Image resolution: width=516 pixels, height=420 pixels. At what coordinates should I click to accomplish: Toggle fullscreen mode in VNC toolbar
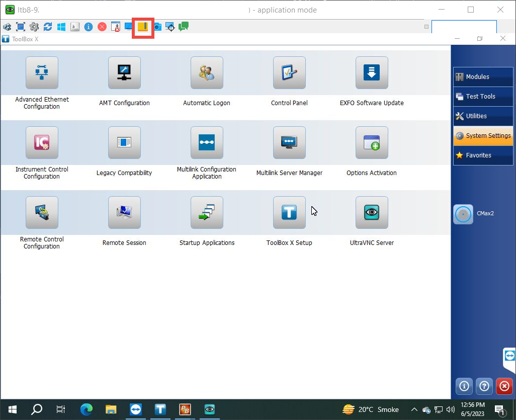point(21,27)
